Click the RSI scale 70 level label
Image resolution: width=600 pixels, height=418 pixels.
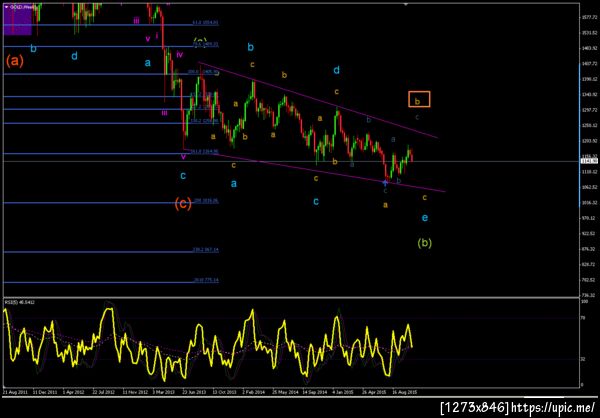(584, 318)
